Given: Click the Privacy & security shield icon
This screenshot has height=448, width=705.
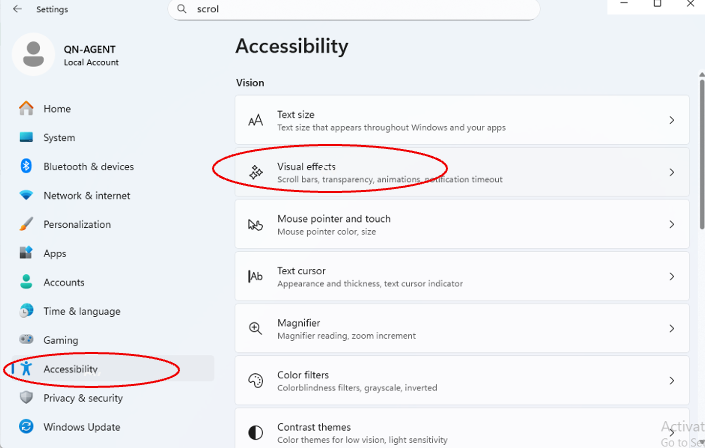Looking at the screenshot, I should point(26,398).
